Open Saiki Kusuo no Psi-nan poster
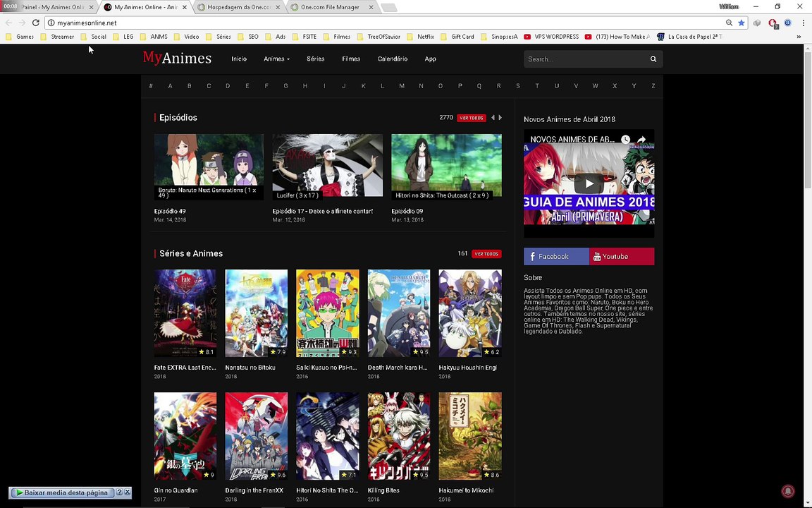This screenshot has height=508, width=812. [x=327, y=313]
